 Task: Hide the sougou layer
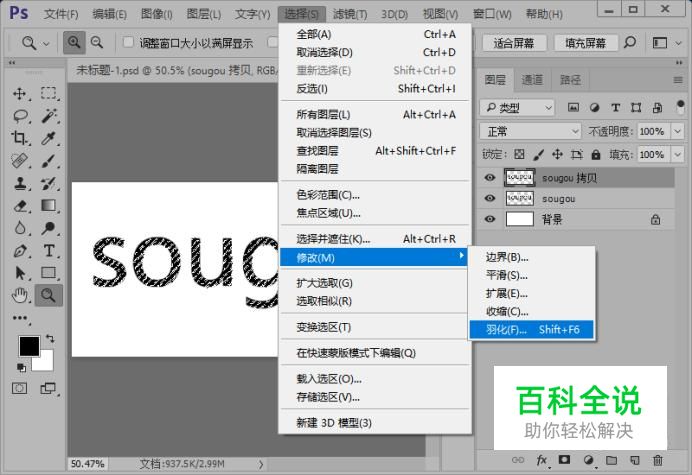click(x=489, y=198)
